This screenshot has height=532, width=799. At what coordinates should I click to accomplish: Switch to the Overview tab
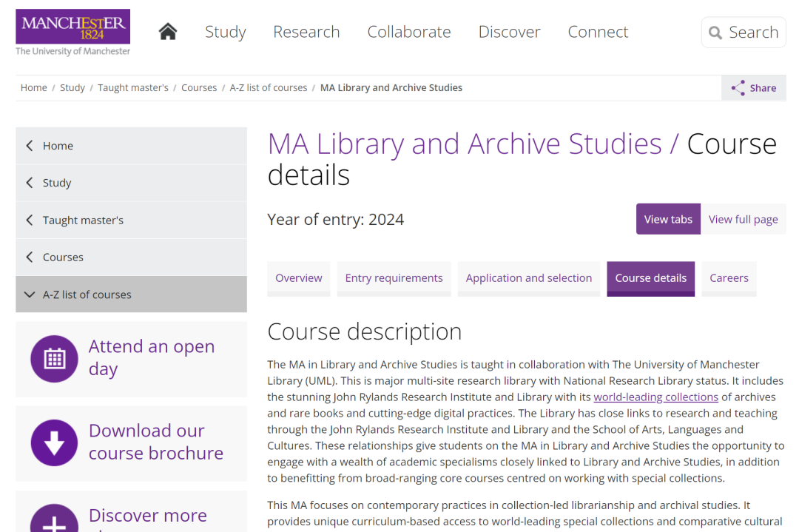(299, 278)
